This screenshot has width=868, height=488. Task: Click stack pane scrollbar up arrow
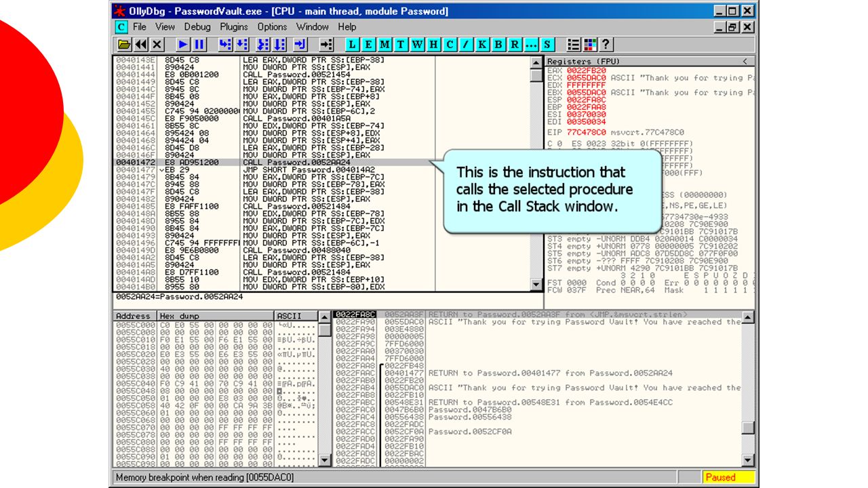point(748,317)
